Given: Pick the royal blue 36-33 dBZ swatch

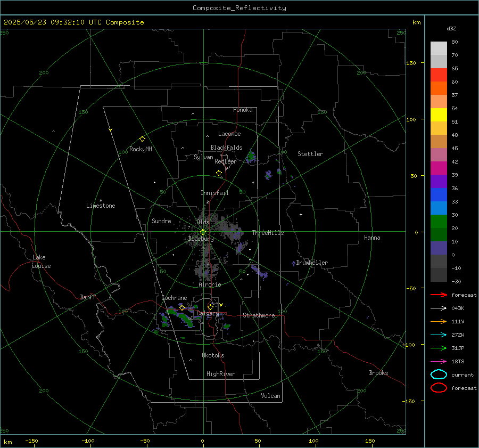Looking at the screenshot, I should pyautogui.click(x=439, y=195).
